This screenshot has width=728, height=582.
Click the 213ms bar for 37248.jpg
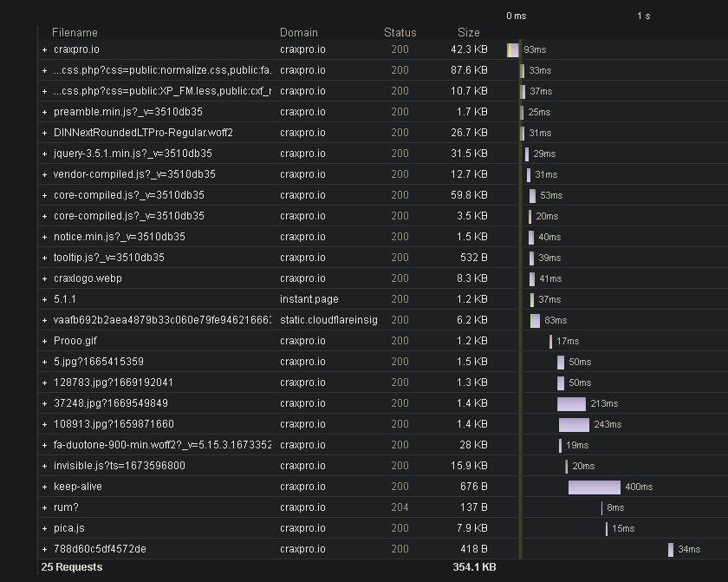[571, 403]
